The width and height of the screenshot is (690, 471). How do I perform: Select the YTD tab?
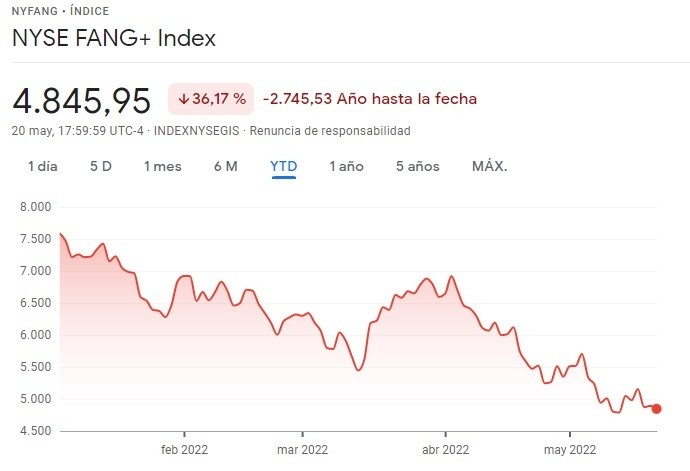click(x=284, y=166)
